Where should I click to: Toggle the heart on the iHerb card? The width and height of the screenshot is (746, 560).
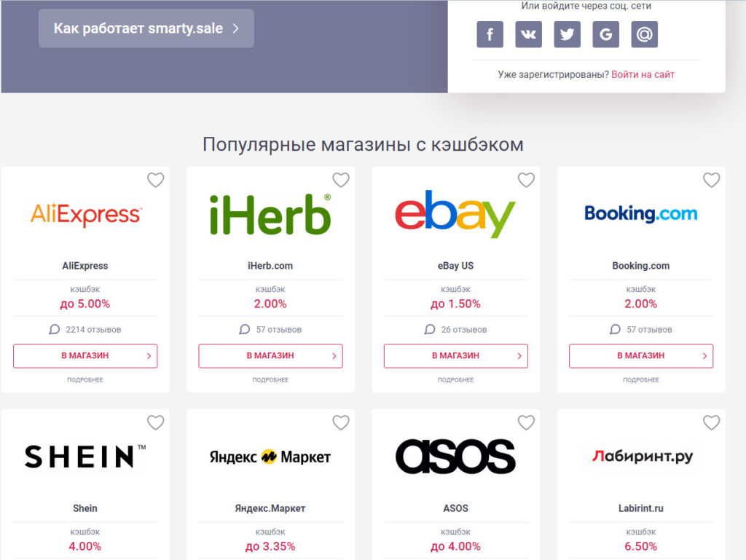point(341,180)
